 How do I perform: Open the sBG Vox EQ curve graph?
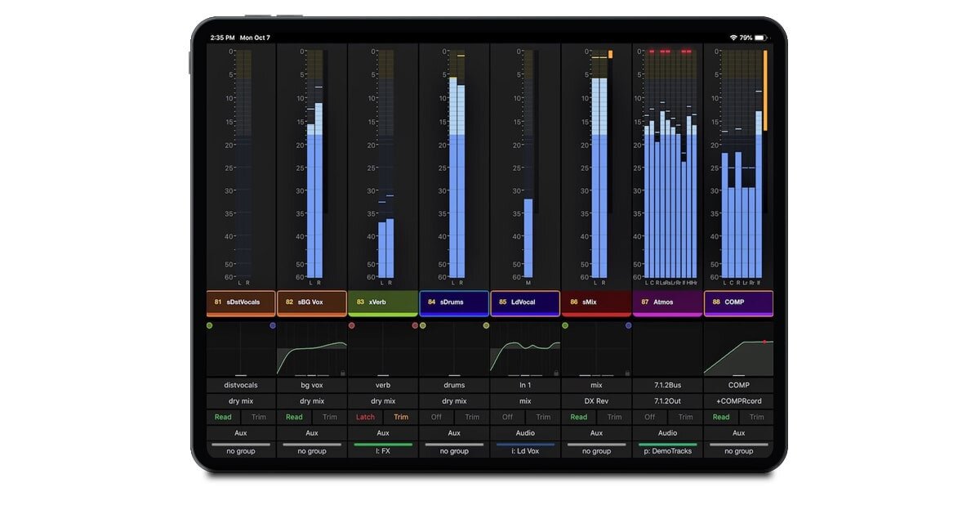tap(312, 349)
